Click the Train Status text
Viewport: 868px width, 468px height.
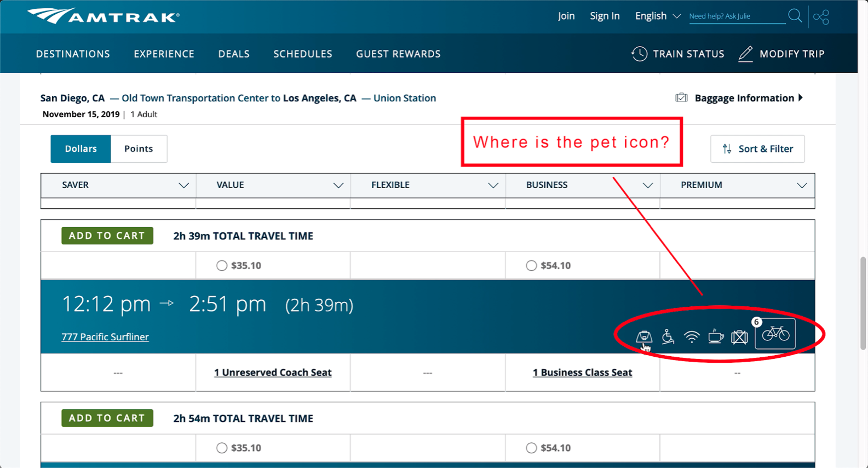point(688,54)
